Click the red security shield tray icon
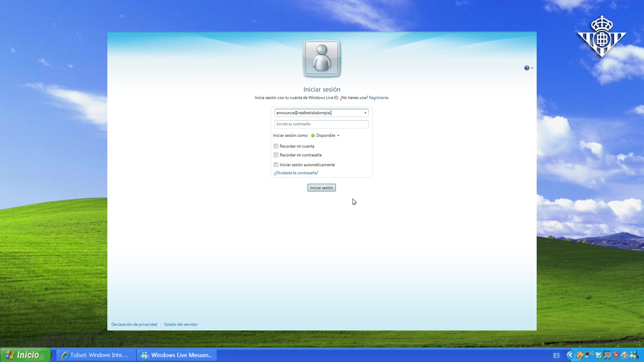This screenshot has width=644, height=362. click(x=616, y=355)
